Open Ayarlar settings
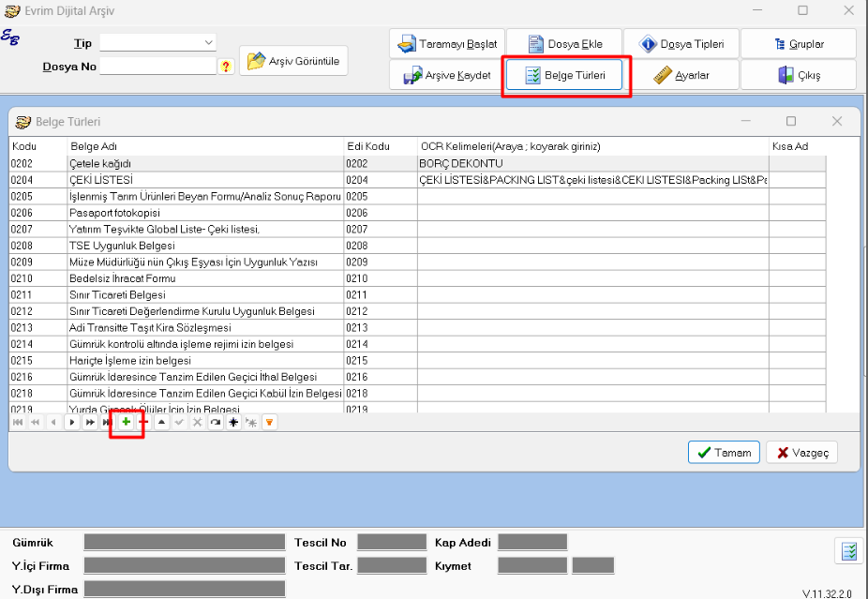 click(681, 75)
